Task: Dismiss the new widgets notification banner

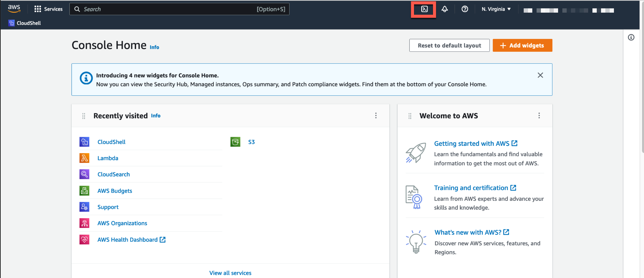Action: [x=540, y=75]
